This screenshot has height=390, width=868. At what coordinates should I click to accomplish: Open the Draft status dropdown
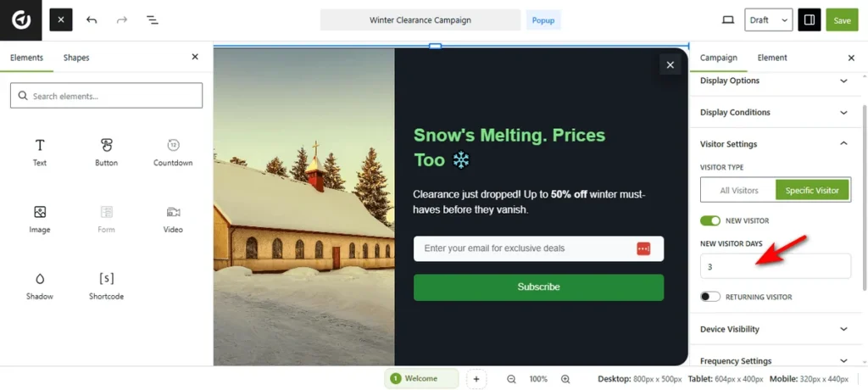(x=768, y=20)
